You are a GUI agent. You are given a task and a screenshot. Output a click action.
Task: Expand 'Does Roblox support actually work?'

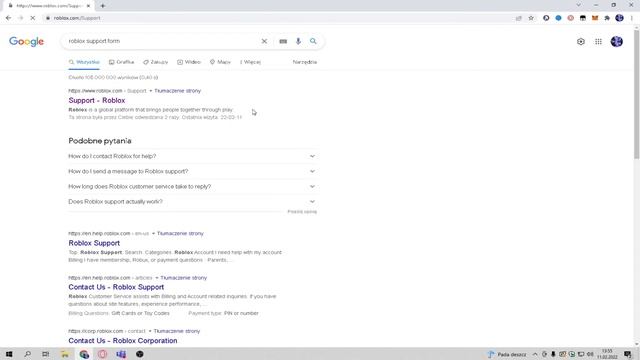pyautogui.click(x=192, y=202)
